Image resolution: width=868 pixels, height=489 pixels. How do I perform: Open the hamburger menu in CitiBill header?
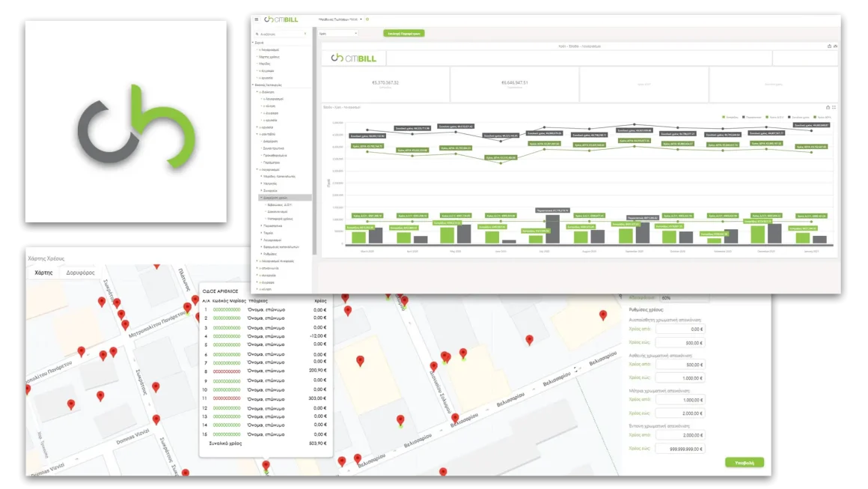pyautogui.click(x=257, y=19)
